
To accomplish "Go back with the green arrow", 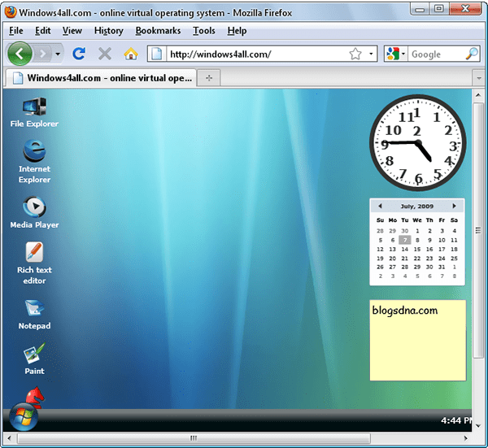I will (20, 54).
